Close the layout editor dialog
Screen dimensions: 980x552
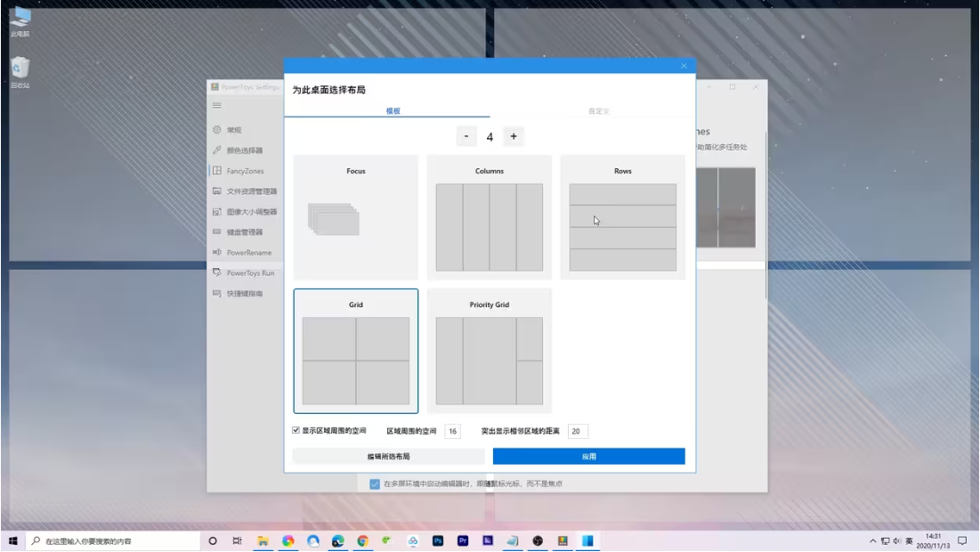[684, 66]
